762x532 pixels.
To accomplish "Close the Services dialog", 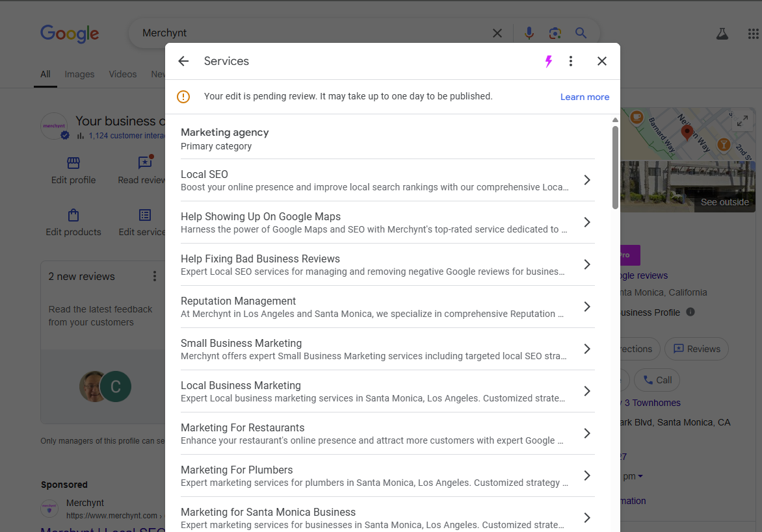I will pos(602,61).
